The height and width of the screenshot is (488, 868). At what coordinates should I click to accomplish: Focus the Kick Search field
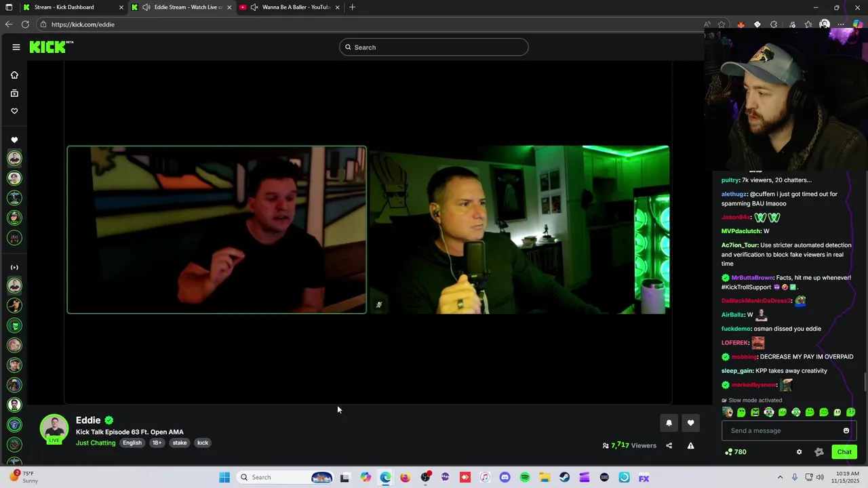(434, 47)
